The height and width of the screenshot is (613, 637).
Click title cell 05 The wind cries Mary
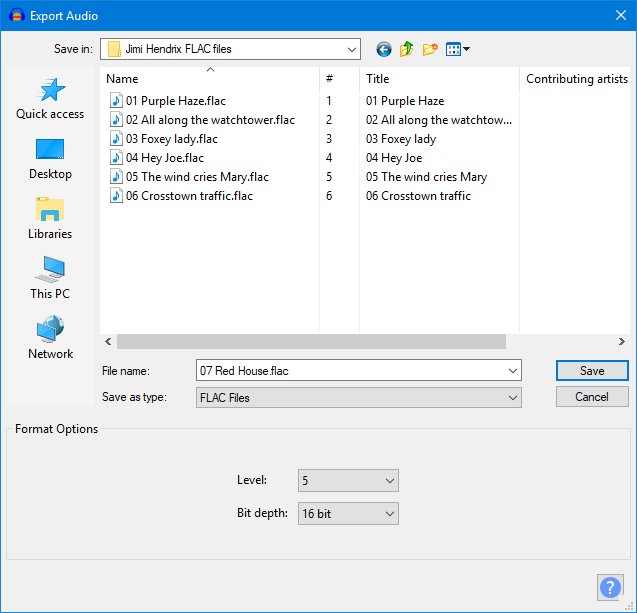pos(426,177)
